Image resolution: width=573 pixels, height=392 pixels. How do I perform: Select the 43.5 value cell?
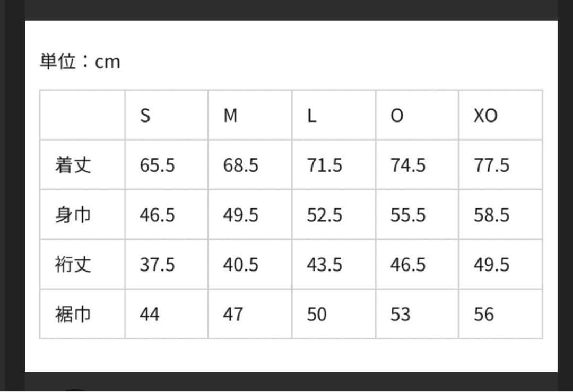tap(324, 264)
